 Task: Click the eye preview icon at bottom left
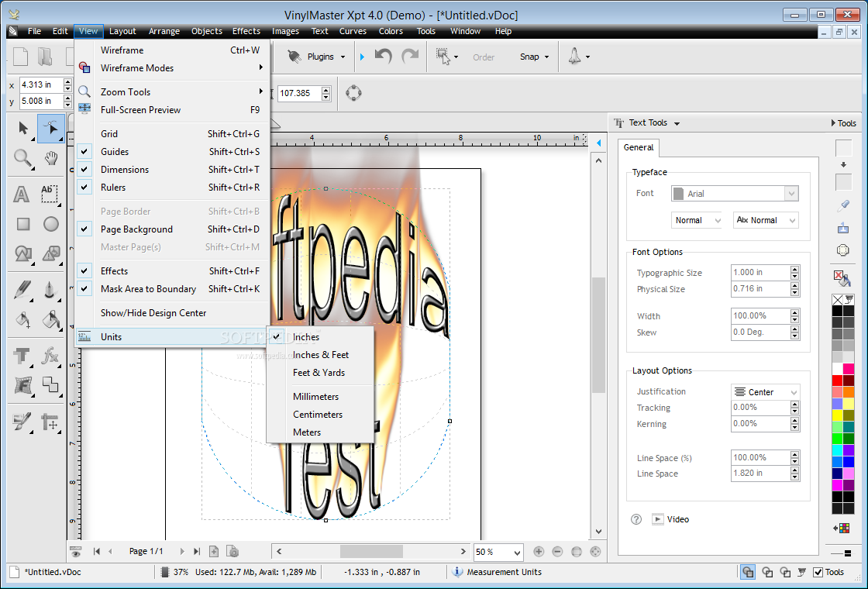pos(76,551)
